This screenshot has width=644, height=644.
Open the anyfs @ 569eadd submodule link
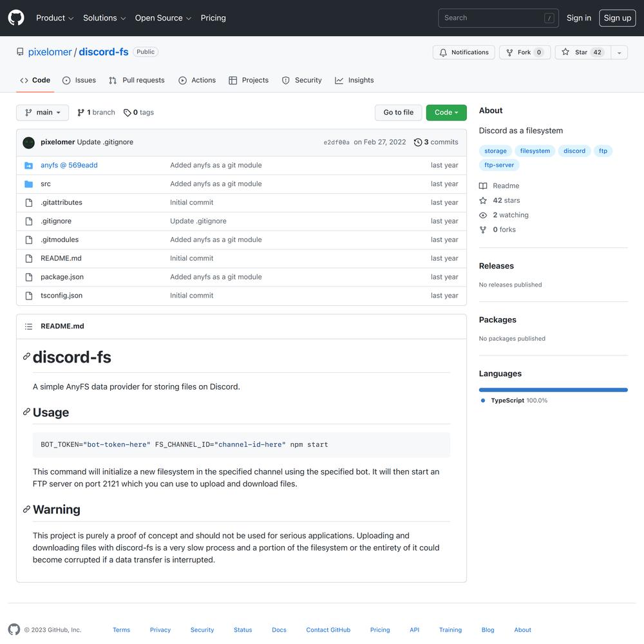[69, 165]
